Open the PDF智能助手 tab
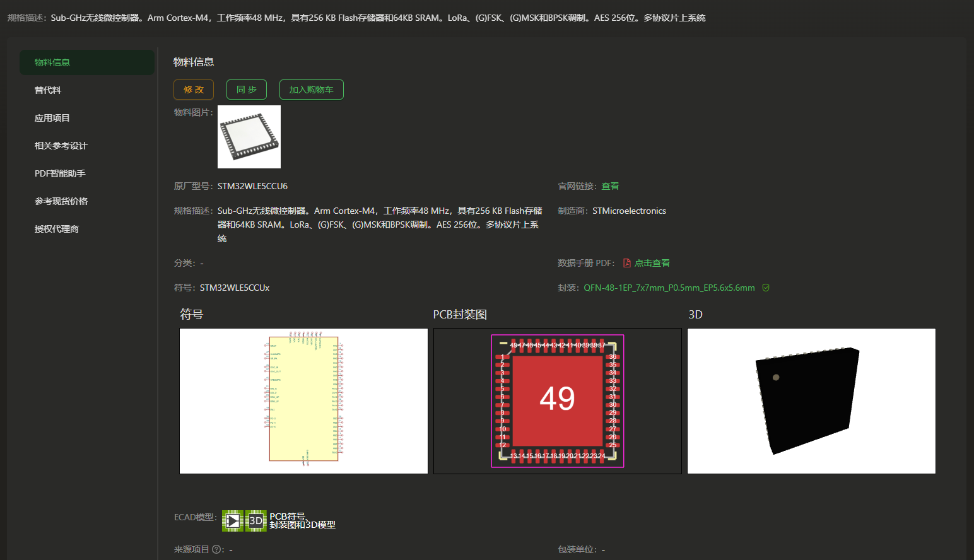Image resolution: width=974 pixels, height=560 pixels. pos(60,173)
